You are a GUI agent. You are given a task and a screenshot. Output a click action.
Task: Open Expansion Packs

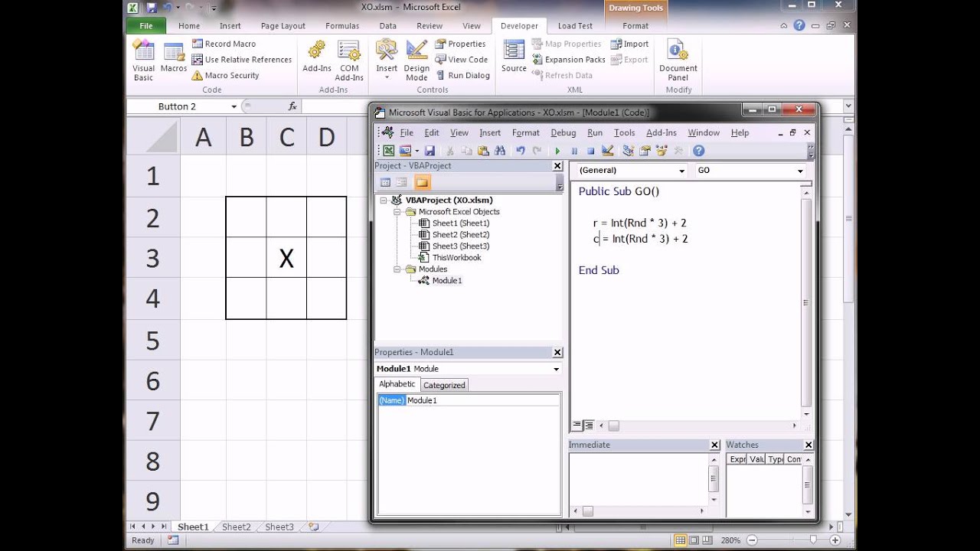point(569,60)
